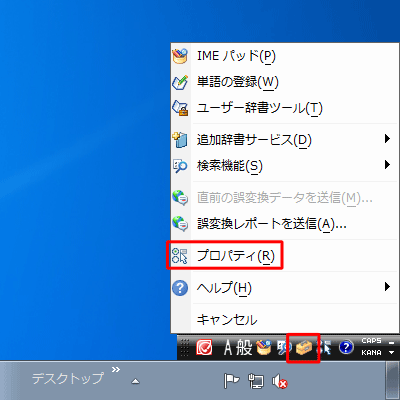The height and width of the screenshot is (400, 400).
Task: Change conversion mode via the 般 indicator
Action: [x=244, y=348]
